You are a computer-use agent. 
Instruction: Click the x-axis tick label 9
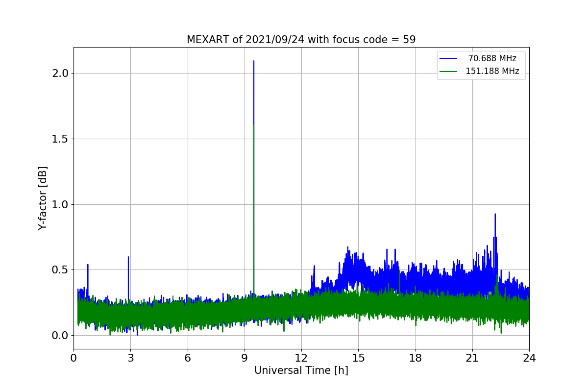245,358
